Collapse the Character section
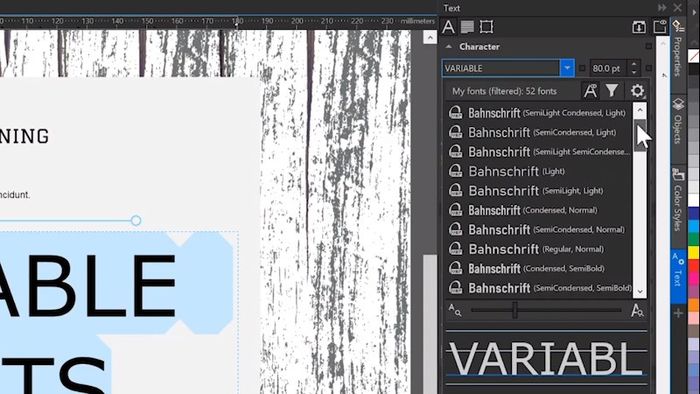The height and width of the screenshot is (394, 700). pos(449,46)
